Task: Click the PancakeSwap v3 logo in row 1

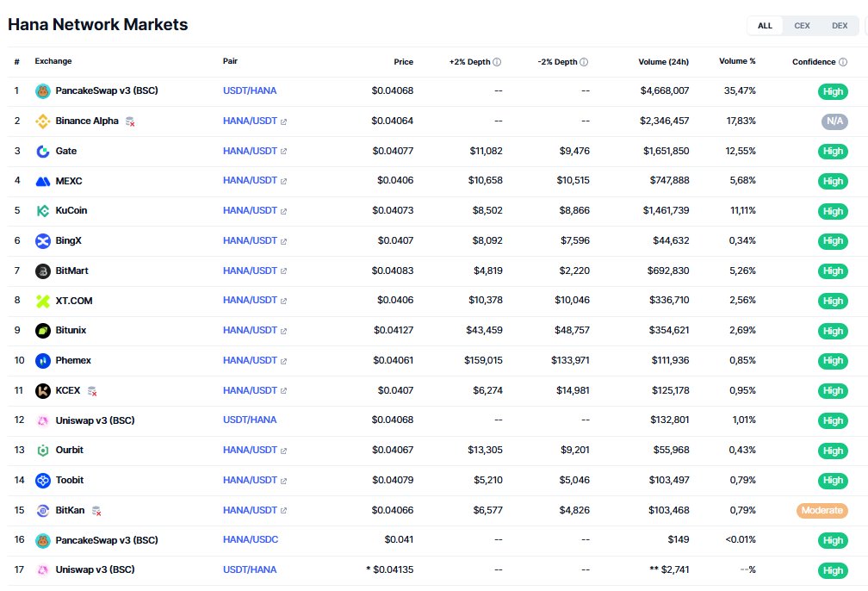Action: [43, 91]
